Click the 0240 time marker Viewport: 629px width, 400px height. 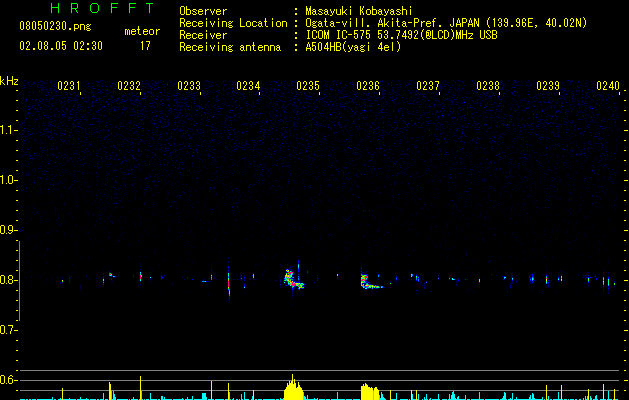608,86
